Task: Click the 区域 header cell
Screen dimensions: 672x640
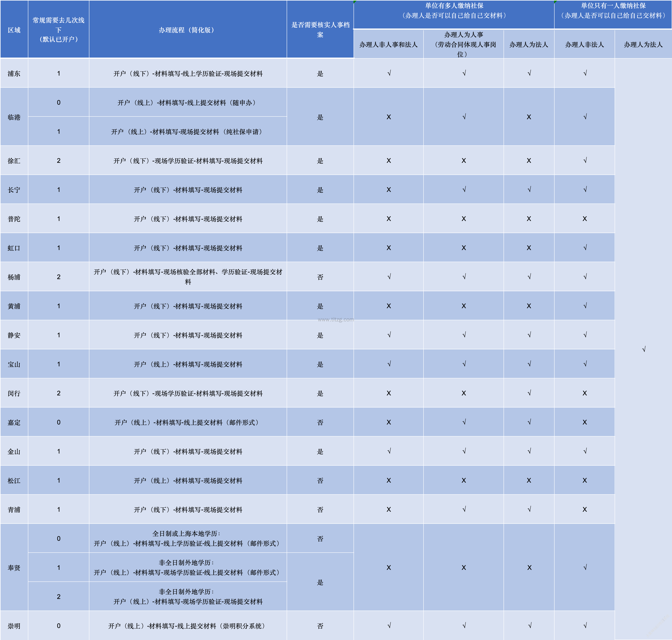Action: coord(14,30)
